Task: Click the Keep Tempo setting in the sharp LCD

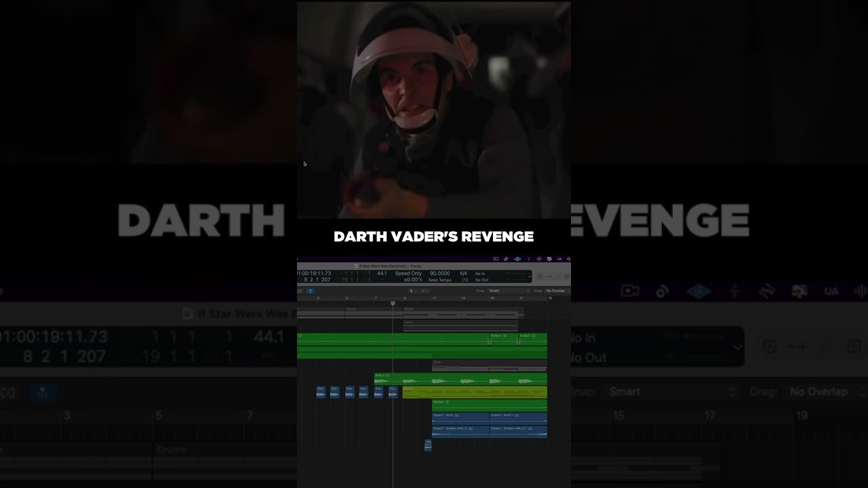Action: 440,280
